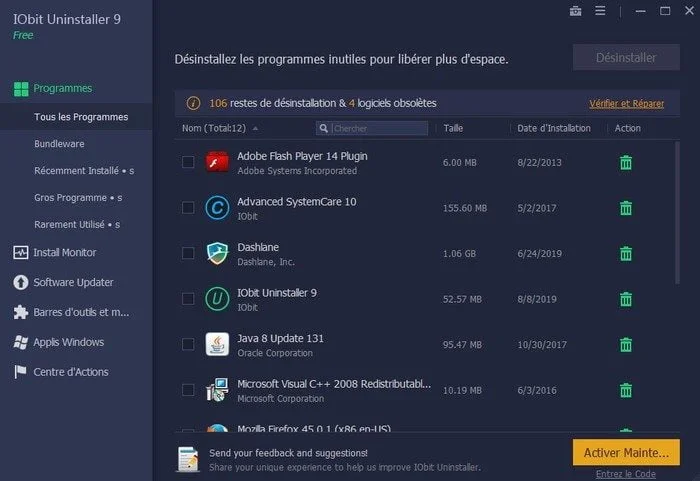The height and width of the screenshot is (481, 700).
Task: Click the 52.57 MB size value
Action: click(x=462, y=299)
